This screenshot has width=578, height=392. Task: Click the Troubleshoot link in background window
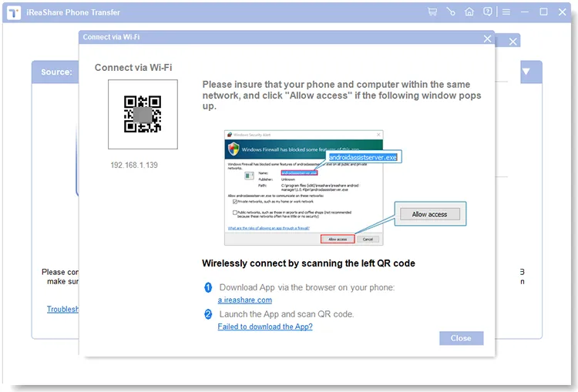(x=62, y=309)
